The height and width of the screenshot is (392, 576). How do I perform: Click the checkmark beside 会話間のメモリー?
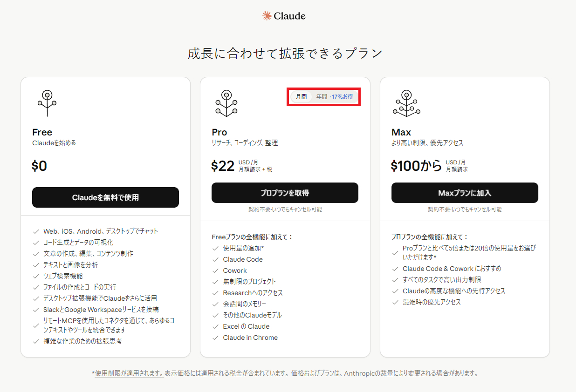pyautogui.click(x=215, y=304)
